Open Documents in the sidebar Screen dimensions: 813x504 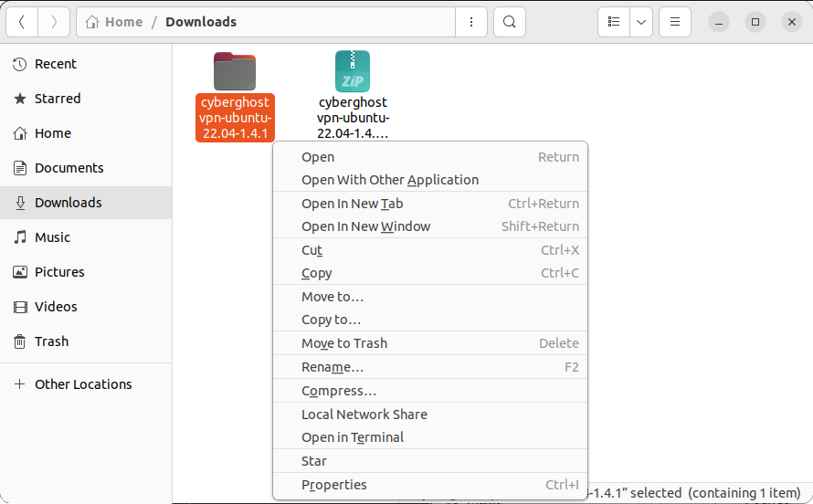[86, 168]
